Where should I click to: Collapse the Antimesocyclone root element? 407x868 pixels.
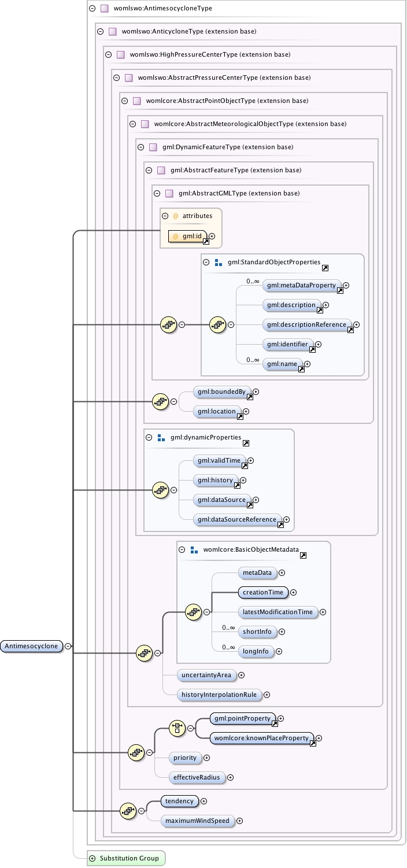[x=68, y=646]
